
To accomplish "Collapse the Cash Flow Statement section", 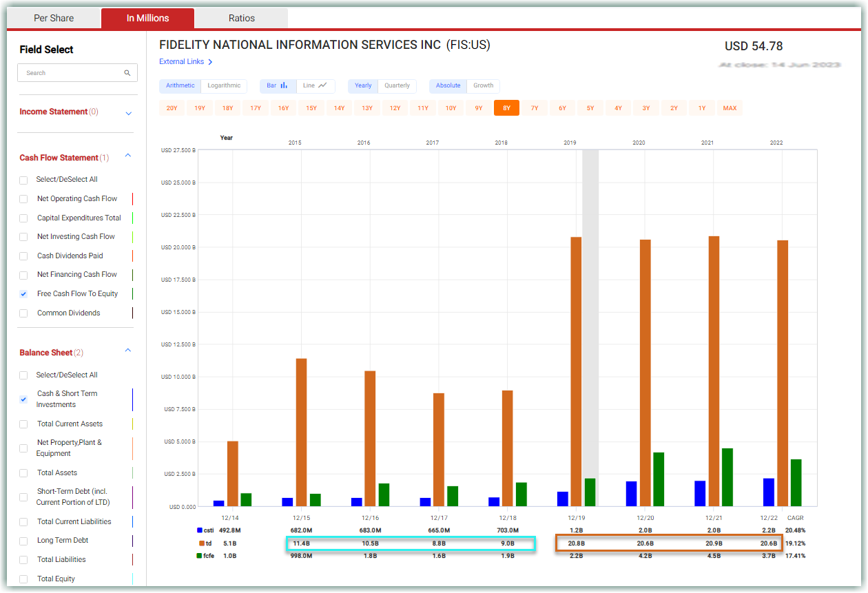I will pyautogui.click(x=127, y=156).
